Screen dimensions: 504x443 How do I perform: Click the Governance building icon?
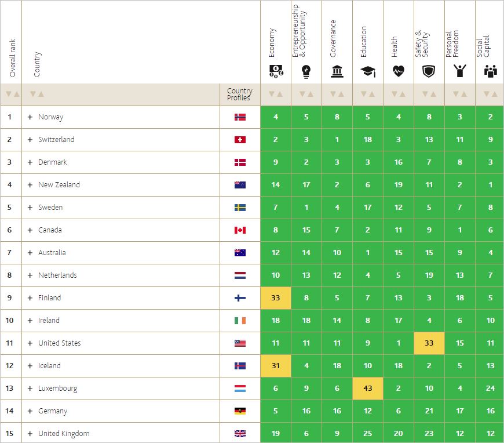pos(337,71)
